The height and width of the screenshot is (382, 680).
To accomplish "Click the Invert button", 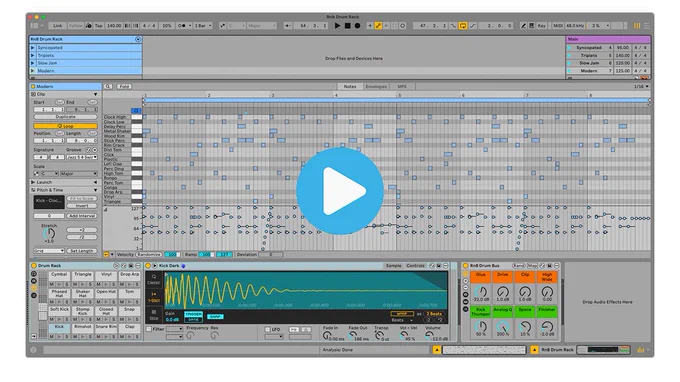I will tap(82, 206).
